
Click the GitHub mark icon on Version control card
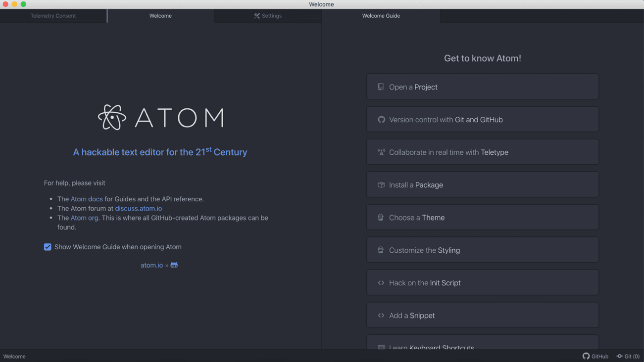point(381,119)
